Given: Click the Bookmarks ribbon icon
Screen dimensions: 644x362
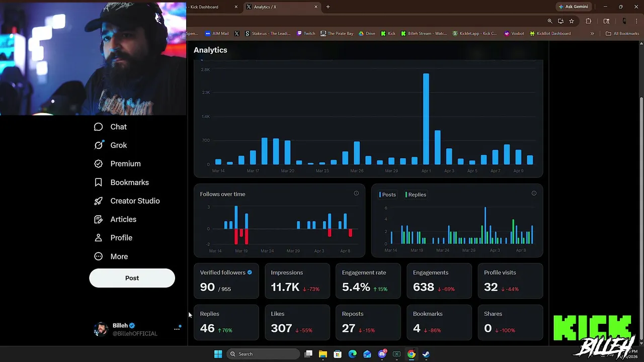Looking at the screenshot, I should click(99, 183).
